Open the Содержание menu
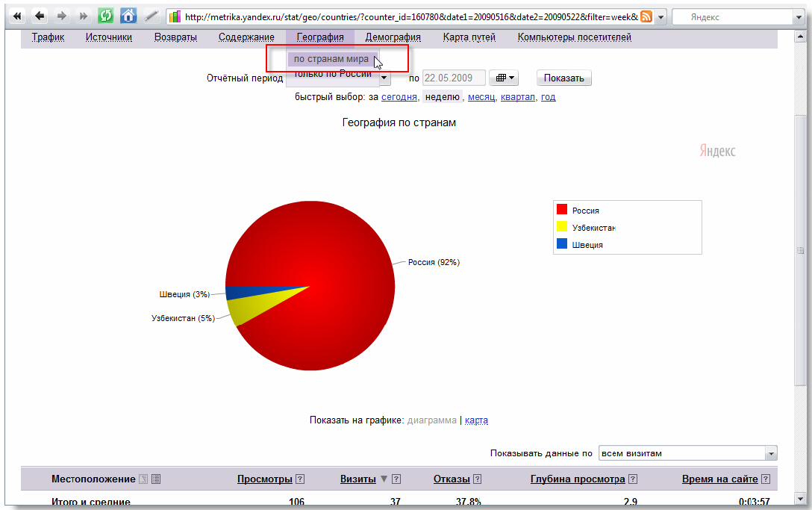Screen dimensions: 812x510 246,37
